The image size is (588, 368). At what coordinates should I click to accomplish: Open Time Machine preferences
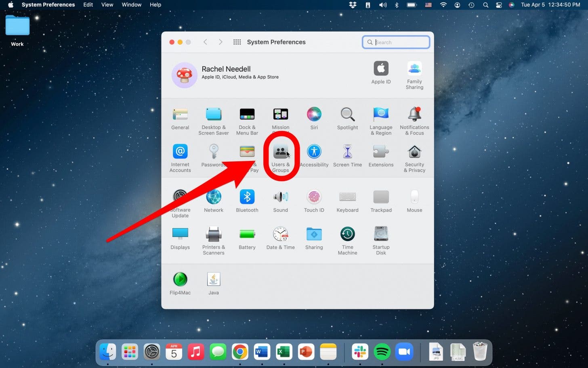[347, 235]
